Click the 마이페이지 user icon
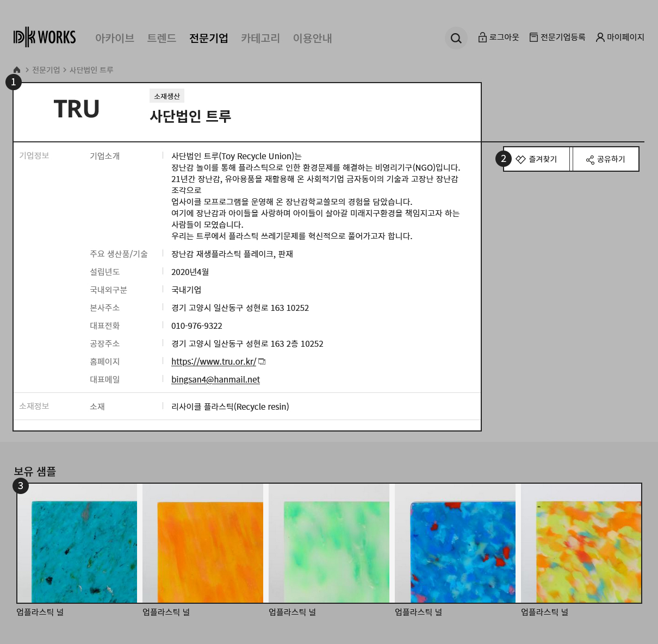Viewport: 658px width, 644px height. (600, 37)
